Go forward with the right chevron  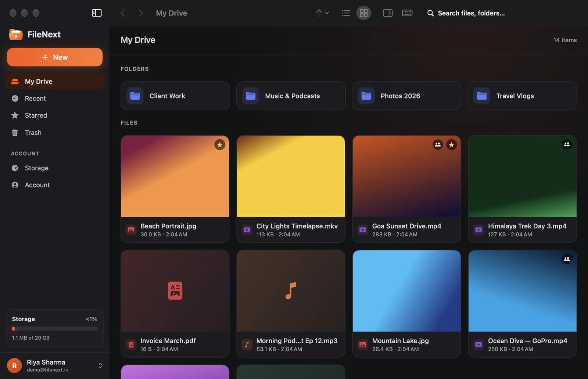140,13
